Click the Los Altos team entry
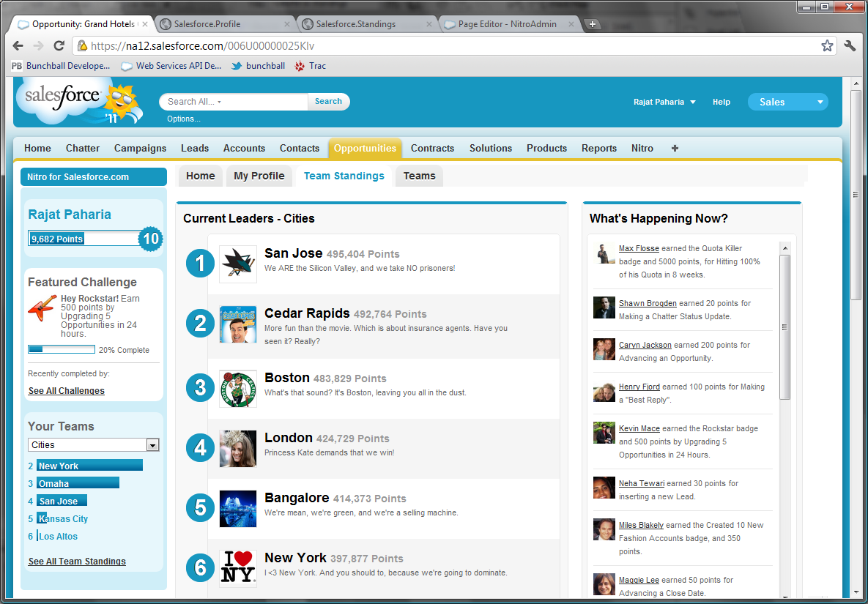The width and height of the screenshot is (868, 604). (58, 537)
